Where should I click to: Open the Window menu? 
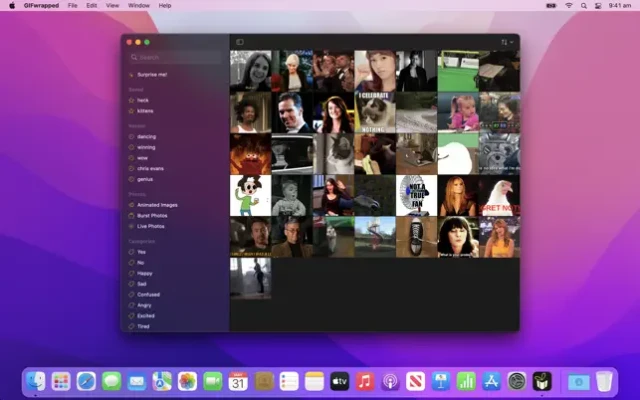139,5
